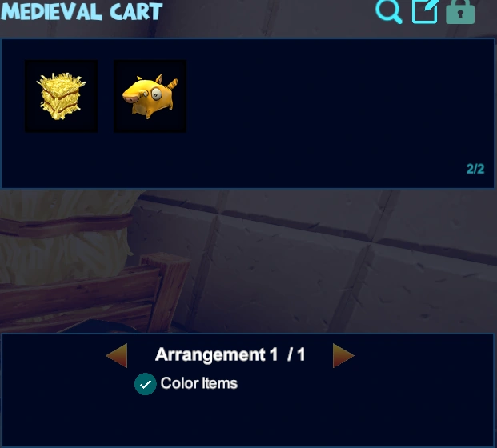Uncheck the Color Items checkbox
The width and height of the screenshot is (497, 448).
point(145,384)
